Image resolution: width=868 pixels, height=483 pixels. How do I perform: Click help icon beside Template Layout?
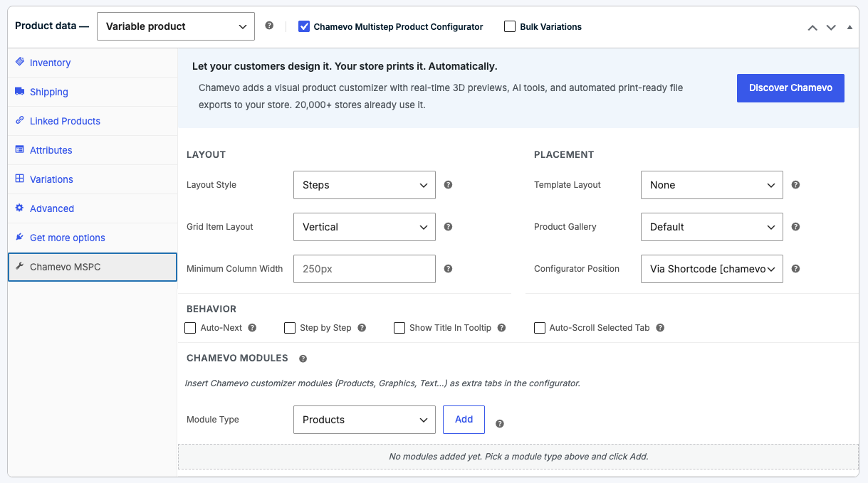point(796,185)
